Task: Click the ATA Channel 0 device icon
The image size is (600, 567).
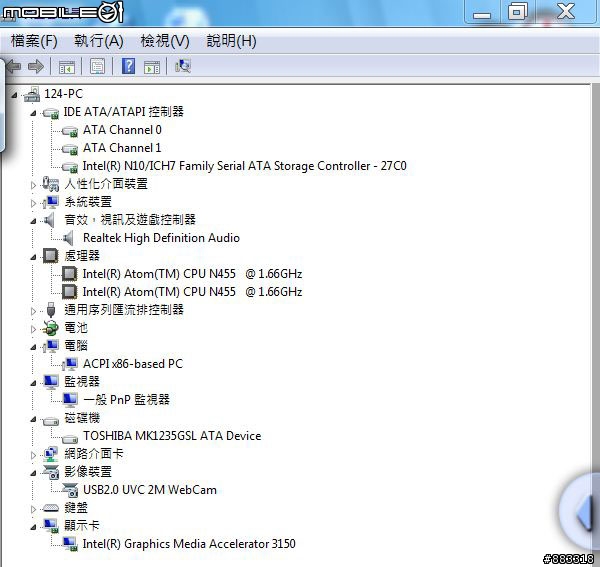Action: (x=70, y=131)
